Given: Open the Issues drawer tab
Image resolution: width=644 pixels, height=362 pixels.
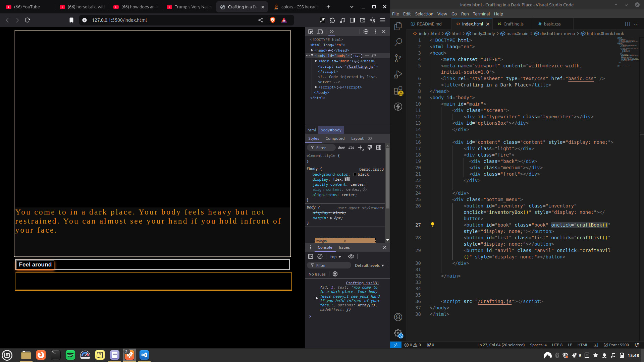Looking at the screenshot, I should pyautogui.click(x=344, y=247).
